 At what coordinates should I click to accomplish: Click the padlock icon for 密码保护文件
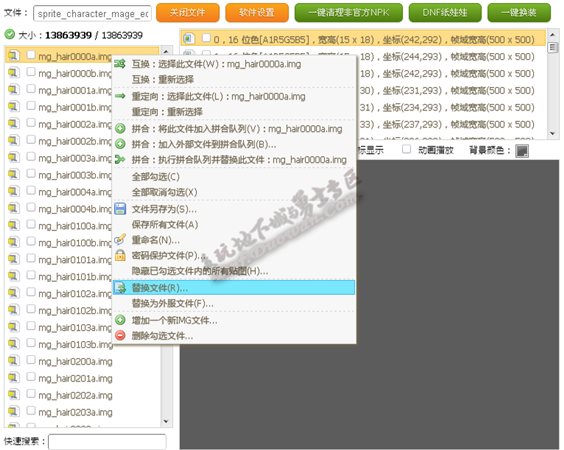click(x=120, y=255)
